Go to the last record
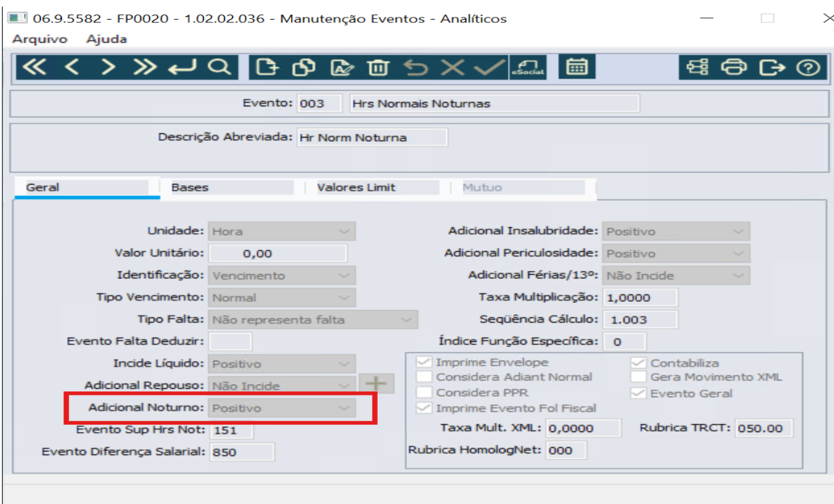Viewport: 834px width, 504px height. [145, 67]
